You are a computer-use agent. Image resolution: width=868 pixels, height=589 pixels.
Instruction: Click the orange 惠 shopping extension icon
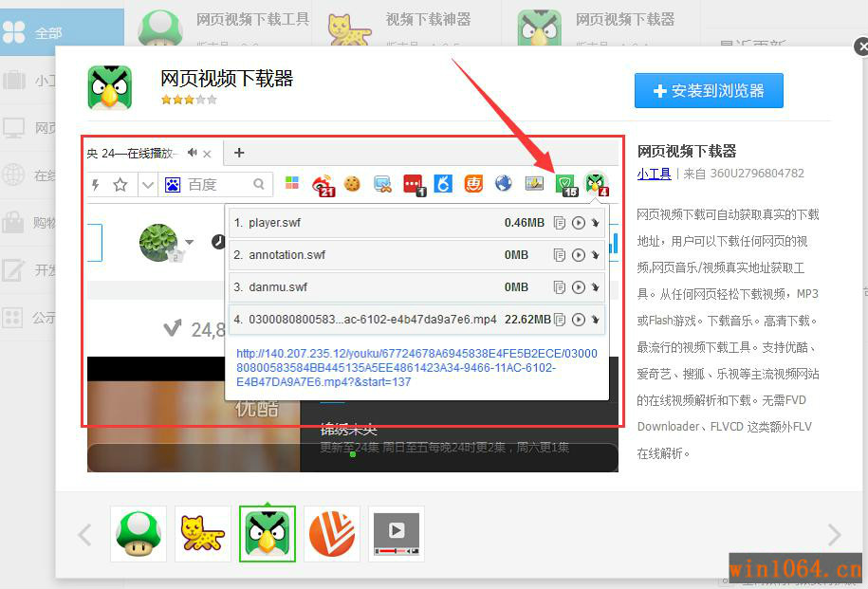point(473,183)
